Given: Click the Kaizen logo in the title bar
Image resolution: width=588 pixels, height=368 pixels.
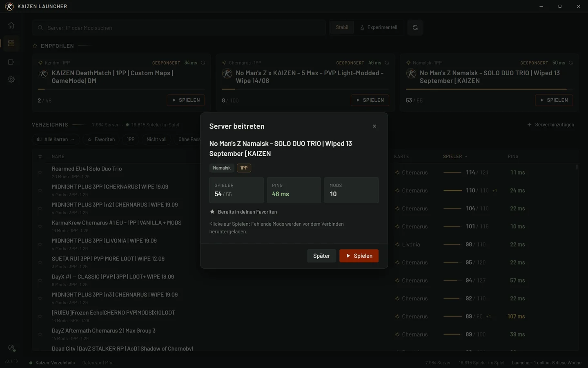Looking at the screenshot, I should 9,7.
